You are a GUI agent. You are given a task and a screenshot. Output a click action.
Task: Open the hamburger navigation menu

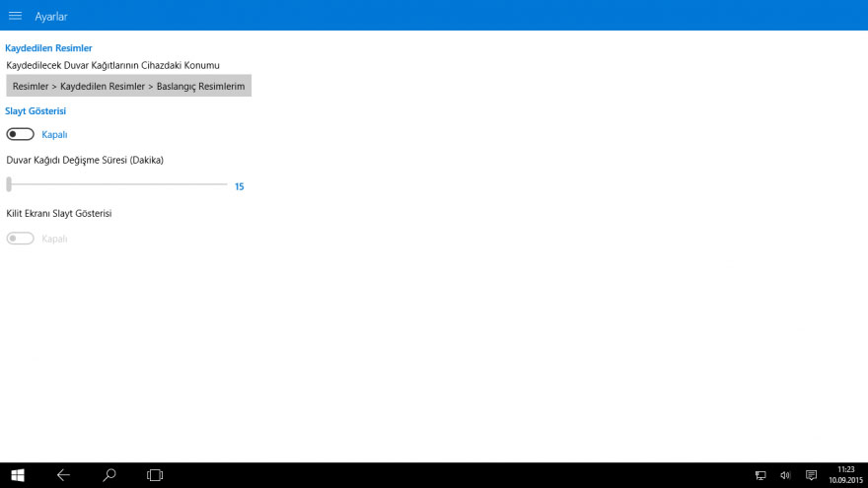15,16
